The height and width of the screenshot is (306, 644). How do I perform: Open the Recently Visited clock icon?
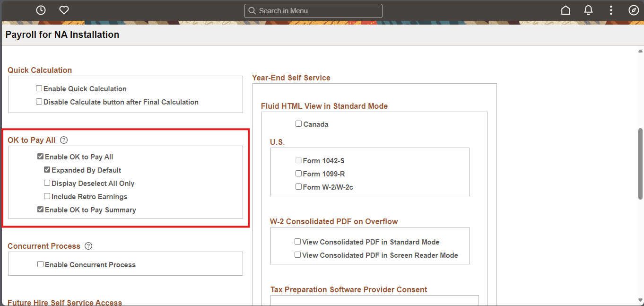click(x=41, y=10)
